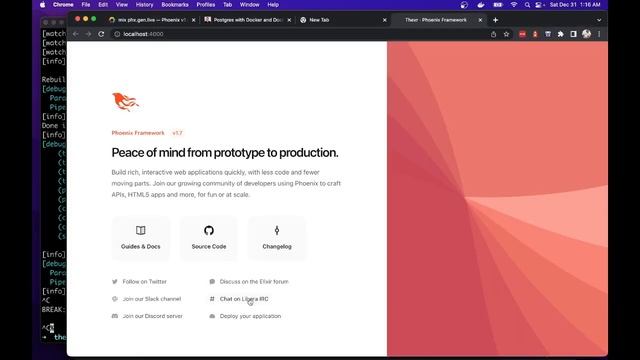Open the Guides & Docs card
Image resolution: width=640 pixels, height=360 pixels.
tap(140, 238)
